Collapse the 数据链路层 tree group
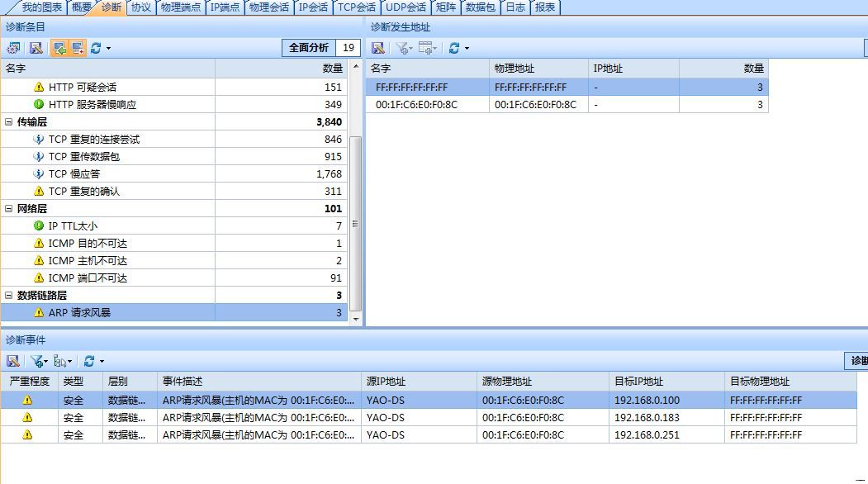The image size is (868, 484). pyautogui.click(x=9, y=296)
